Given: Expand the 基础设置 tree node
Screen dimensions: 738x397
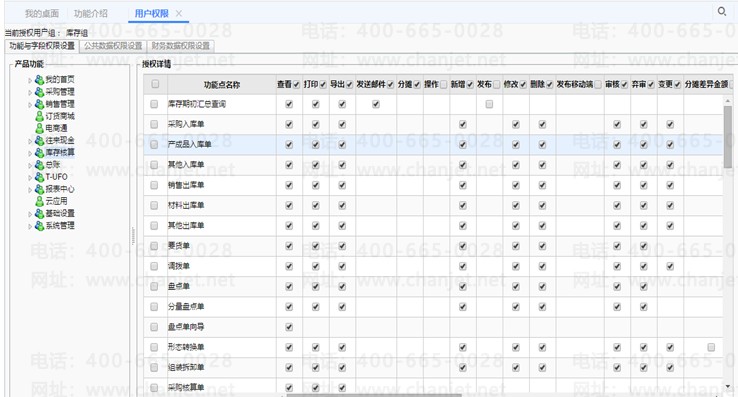Looking at the screenshot, I should click(30, 215).
